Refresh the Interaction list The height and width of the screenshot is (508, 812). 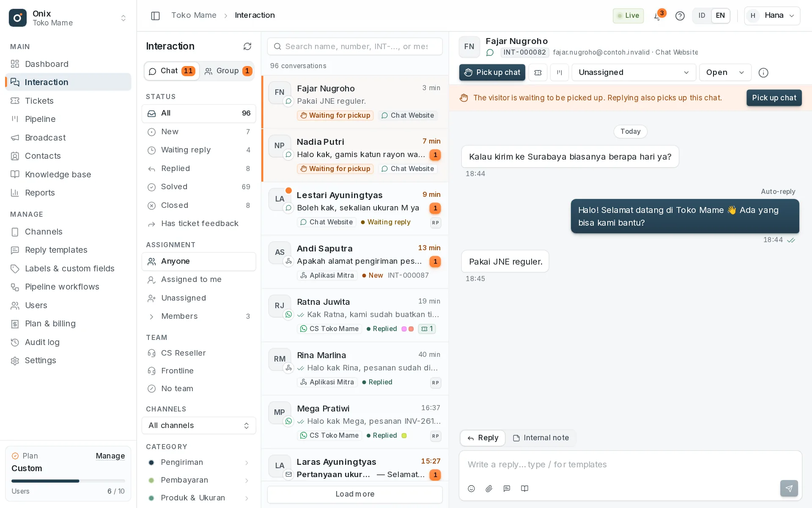click(x=247, y=46)
